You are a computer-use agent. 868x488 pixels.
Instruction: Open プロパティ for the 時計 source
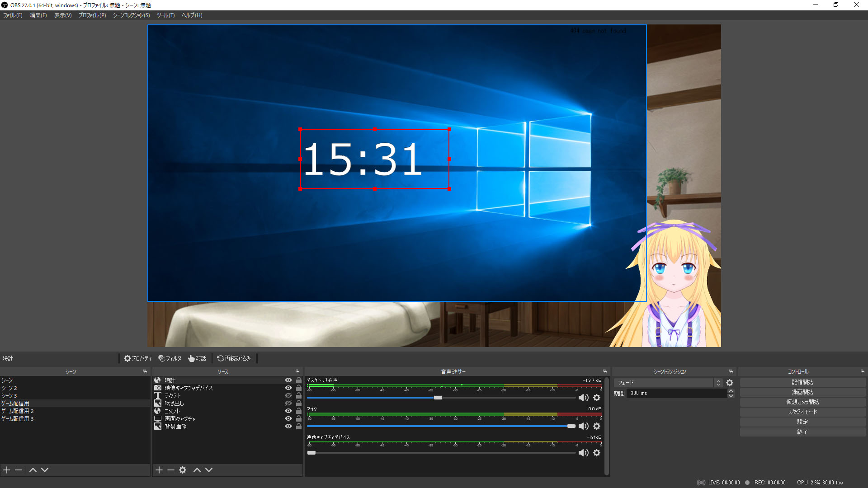[138, 358]
